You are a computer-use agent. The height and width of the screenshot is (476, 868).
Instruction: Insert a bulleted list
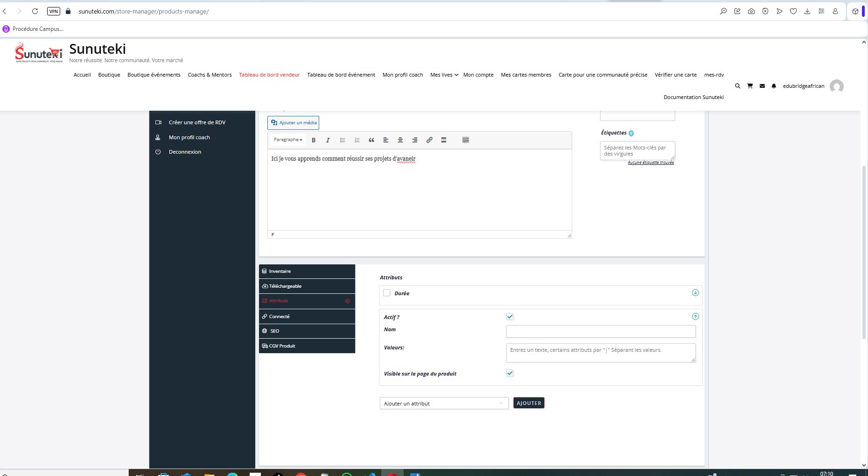point(343,140)
